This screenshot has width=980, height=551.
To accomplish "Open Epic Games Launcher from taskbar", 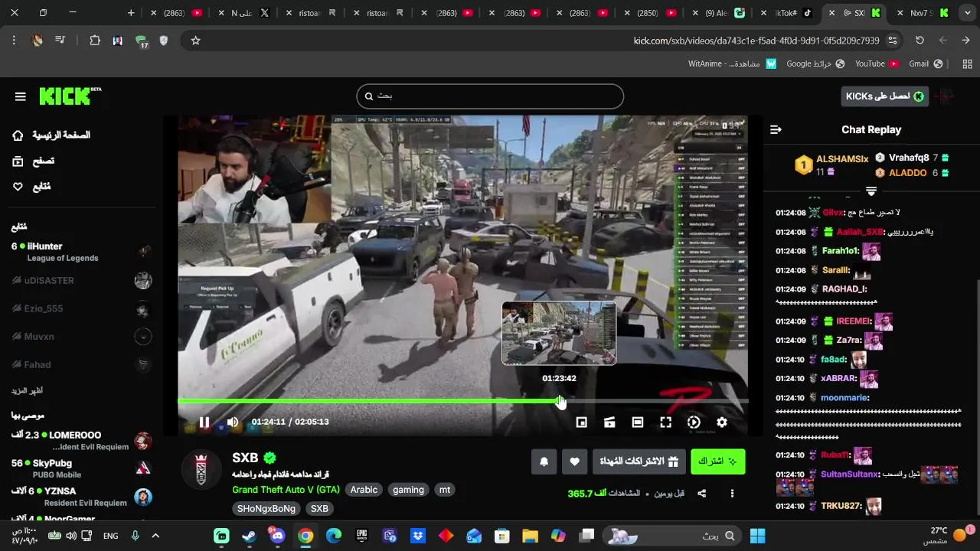I will [x=361, y=536].
